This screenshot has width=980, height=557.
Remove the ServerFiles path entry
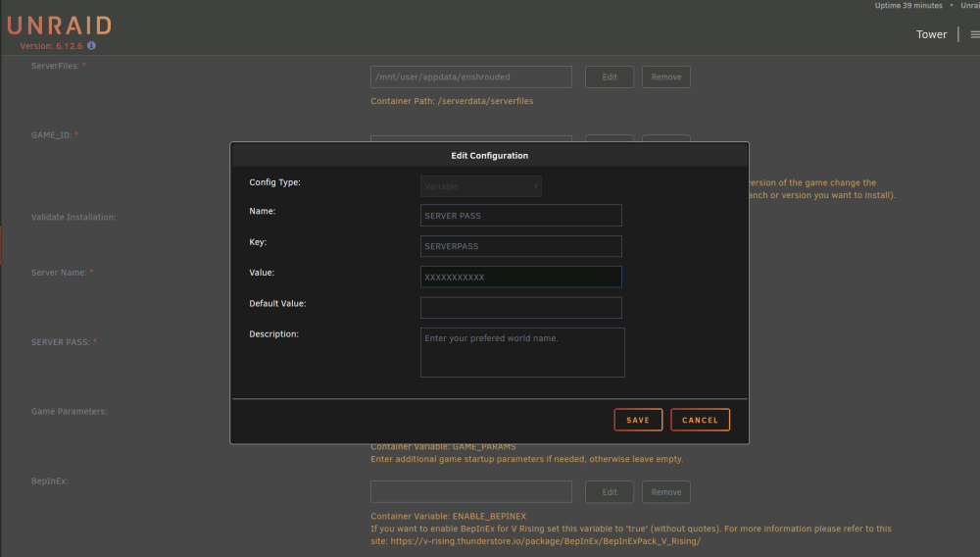pos(666,76)
